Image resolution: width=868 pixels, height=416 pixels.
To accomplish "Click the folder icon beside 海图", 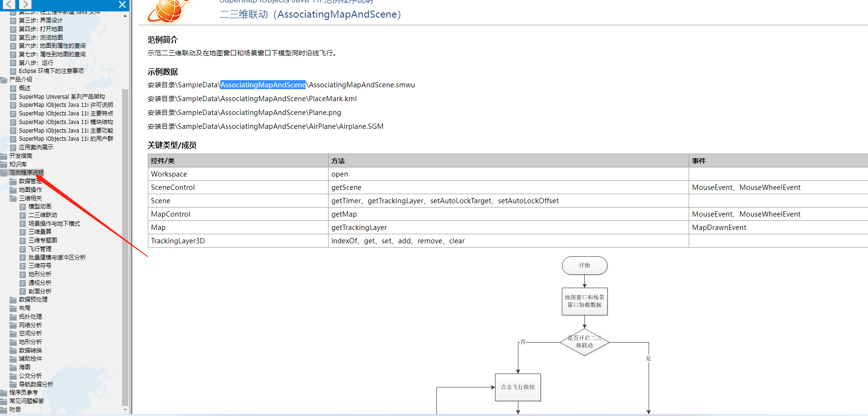I will click(x=13, y=367).
